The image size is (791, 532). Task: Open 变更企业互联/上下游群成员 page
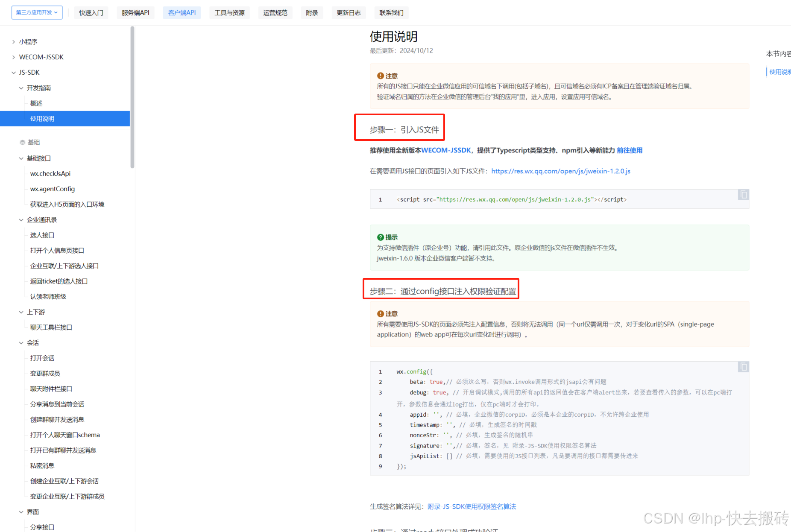[x=67, y=497]
